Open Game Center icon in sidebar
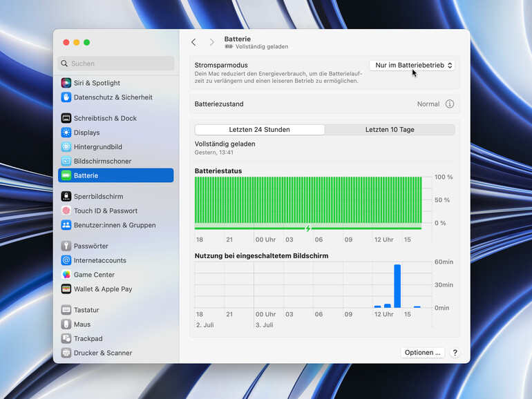 pos(66,275)
